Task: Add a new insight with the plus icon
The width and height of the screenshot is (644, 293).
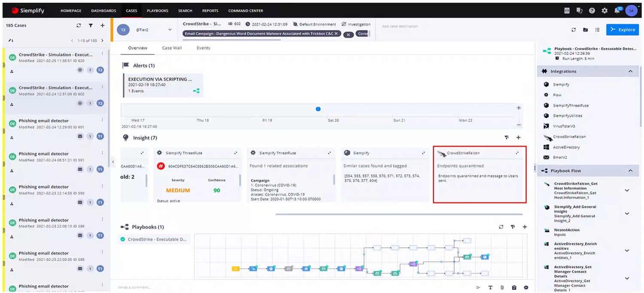Action: (x=518, y=137)
